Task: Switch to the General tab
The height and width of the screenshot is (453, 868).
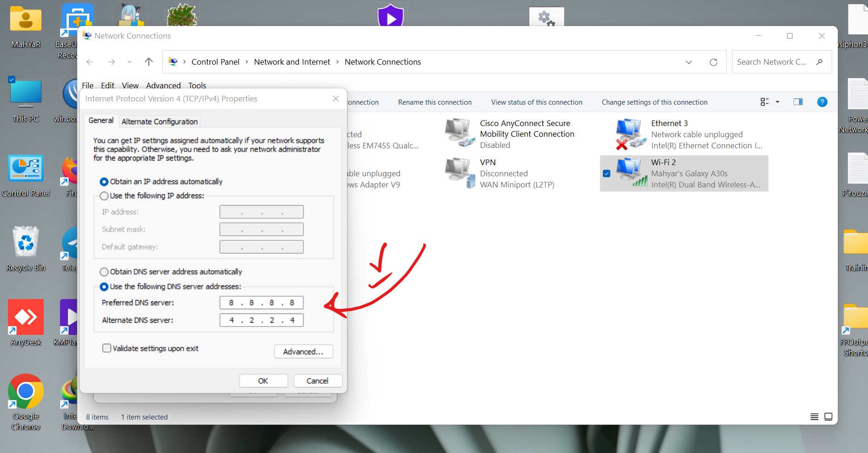Action: (x=101, y=120)
